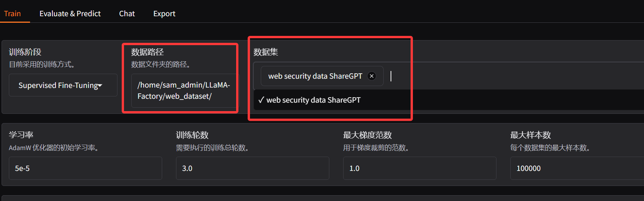Click the 学习率 learning rate label
The width and height of the screenshot is (644, 201).
[21, 135]
